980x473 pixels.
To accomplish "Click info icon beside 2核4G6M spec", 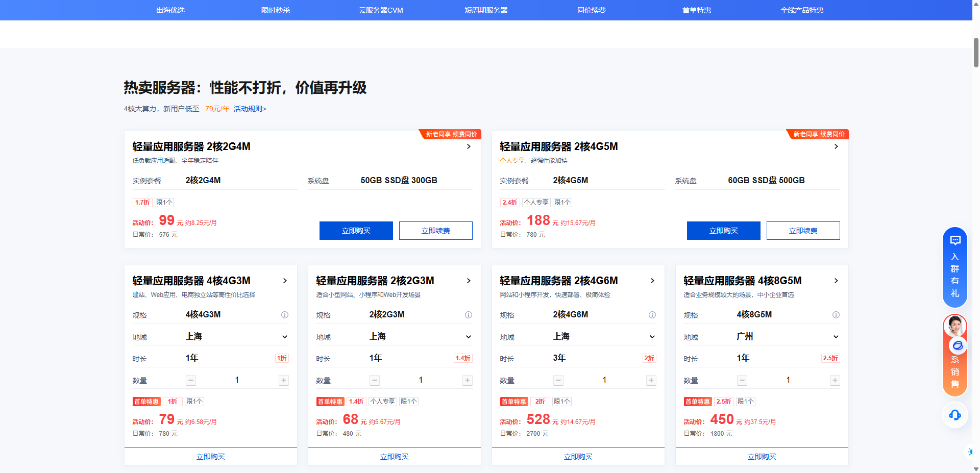I will 652,315.
